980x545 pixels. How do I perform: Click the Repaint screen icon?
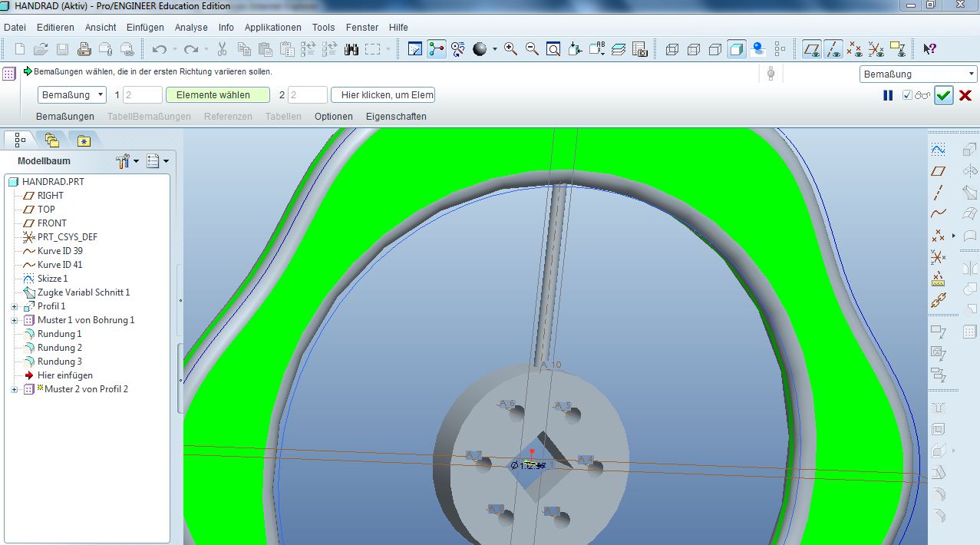pyautogui.click(x=415, y=49)
